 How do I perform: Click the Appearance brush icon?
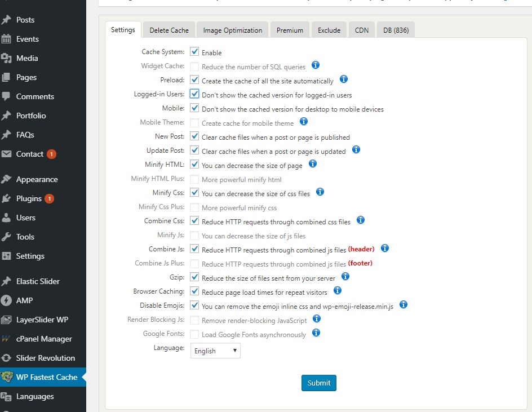point(6,179)
